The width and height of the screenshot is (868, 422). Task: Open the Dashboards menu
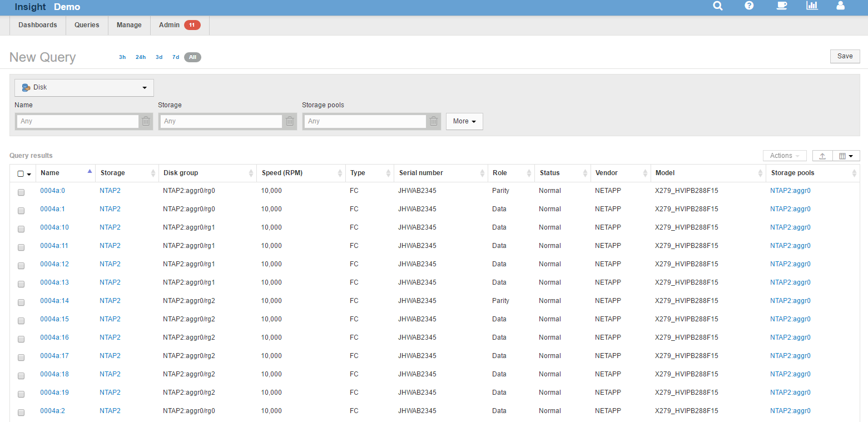38,25
